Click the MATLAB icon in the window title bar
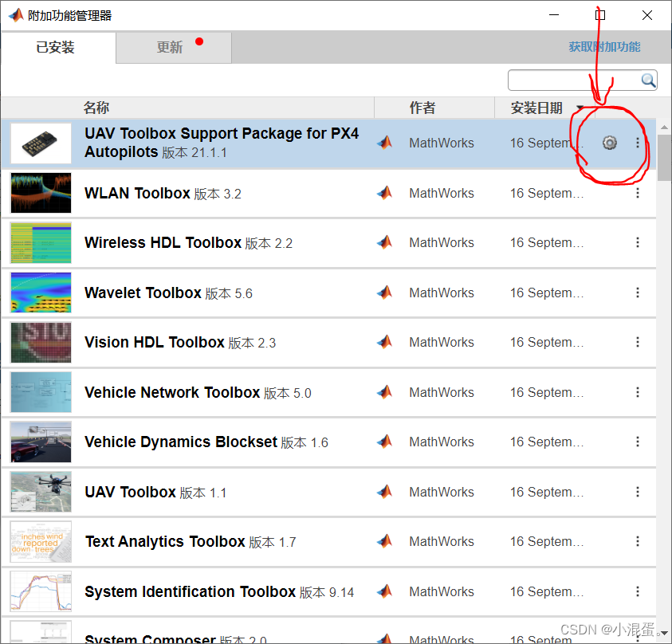The width and height of the screenshot is (672, 644). [16, 15]
